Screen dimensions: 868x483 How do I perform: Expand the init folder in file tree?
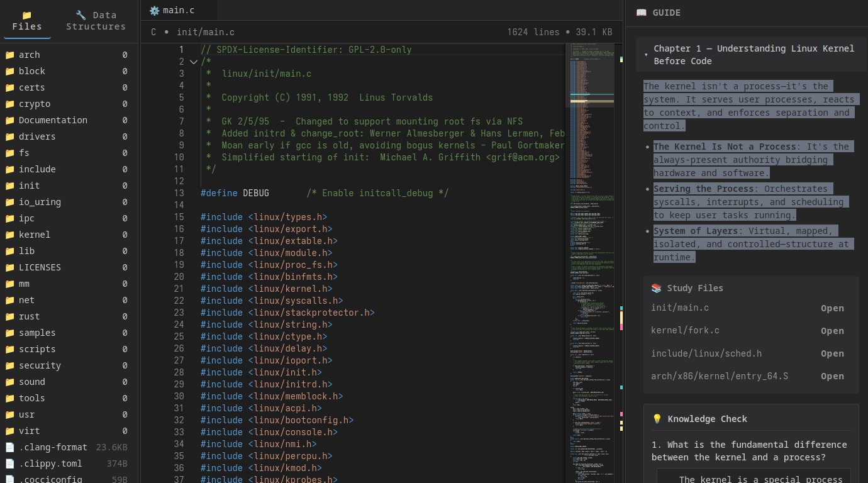pos(29,186)
